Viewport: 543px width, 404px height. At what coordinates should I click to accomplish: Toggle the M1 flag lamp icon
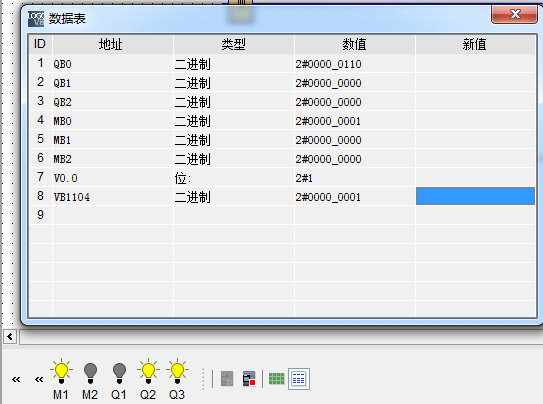[61, 371]
